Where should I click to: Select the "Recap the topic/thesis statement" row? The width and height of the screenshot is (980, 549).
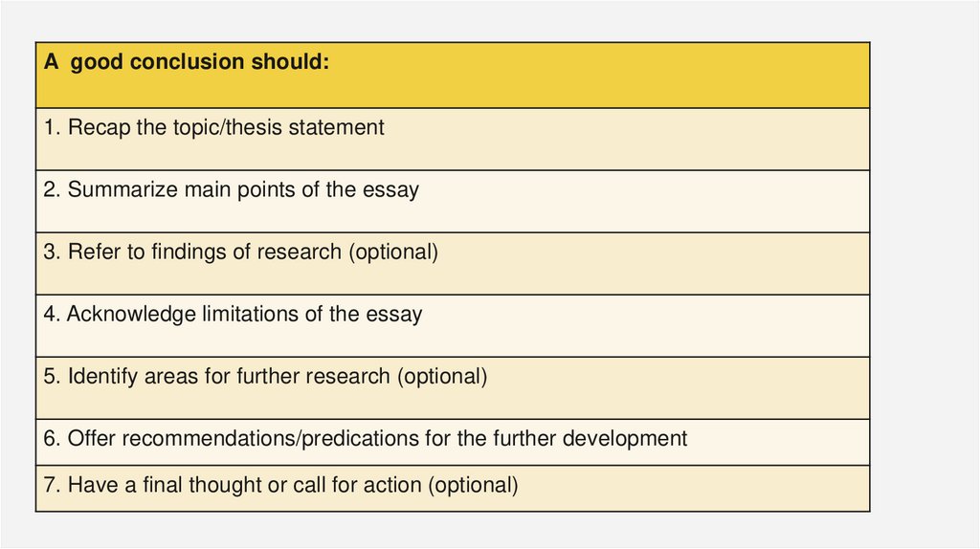tap(452, 139)
